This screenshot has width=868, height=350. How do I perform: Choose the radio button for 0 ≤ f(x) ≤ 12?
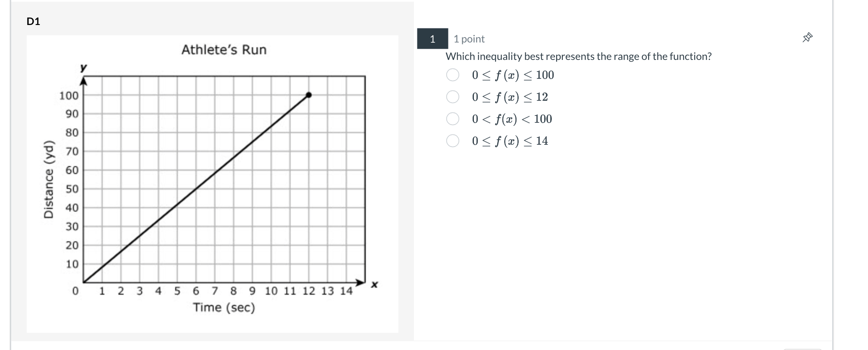coord(452,97)
